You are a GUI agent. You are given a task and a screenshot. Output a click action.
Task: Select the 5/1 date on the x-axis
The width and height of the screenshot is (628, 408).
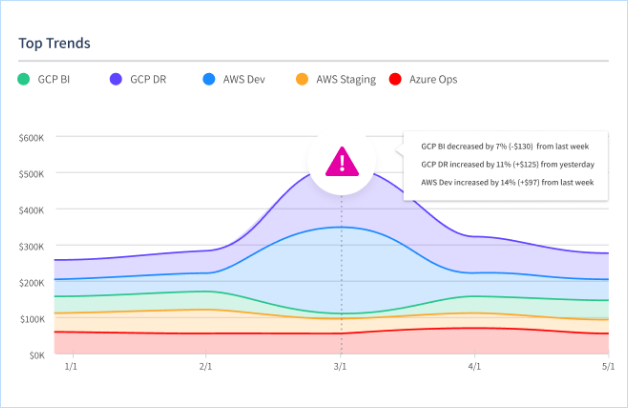606,367
